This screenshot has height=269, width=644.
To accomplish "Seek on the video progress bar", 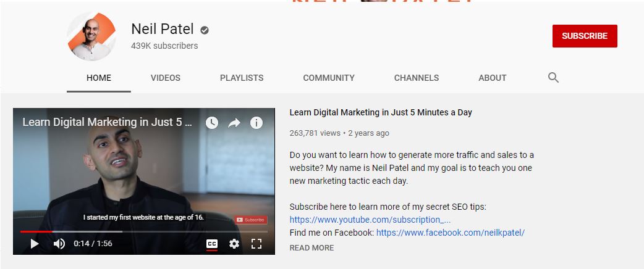I will pos(144,232).
